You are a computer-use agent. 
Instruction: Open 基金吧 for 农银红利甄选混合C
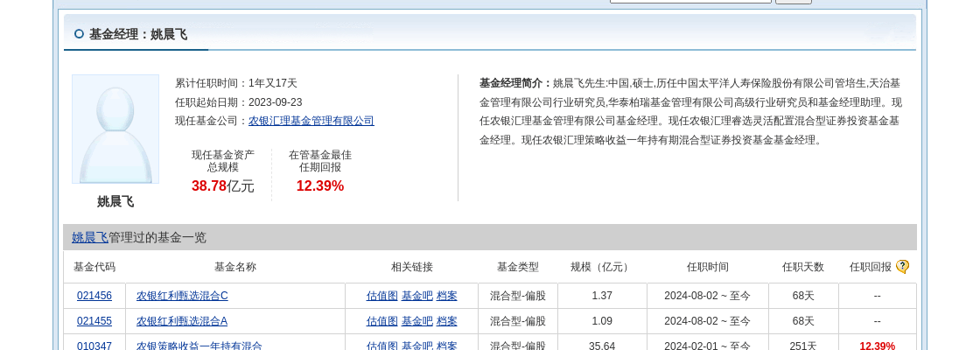[x=416, y=296]
